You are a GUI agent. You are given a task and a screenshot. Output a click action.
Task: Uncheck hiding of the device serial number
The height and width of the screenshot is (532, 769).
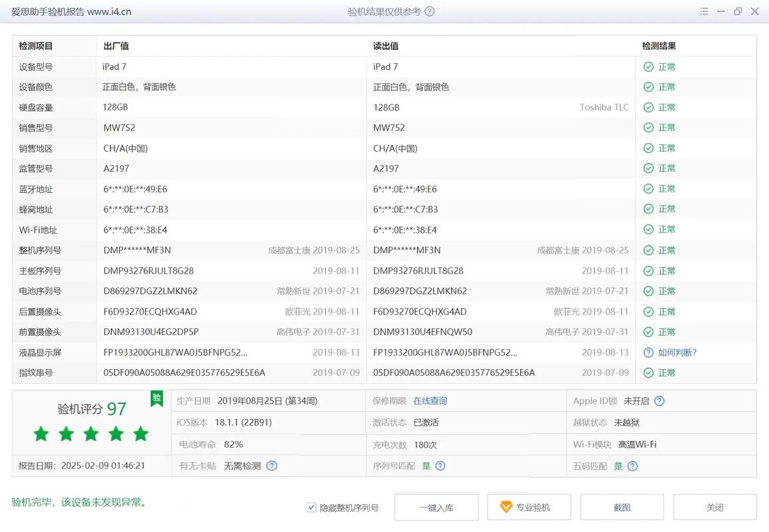pos(311,507)
